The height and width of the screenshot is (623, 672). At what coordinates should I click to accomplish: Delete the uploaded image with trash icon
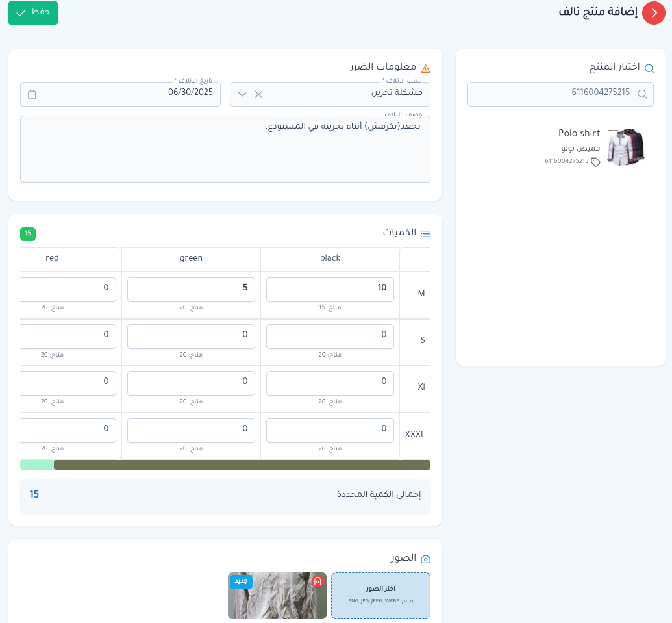point(317,581)
